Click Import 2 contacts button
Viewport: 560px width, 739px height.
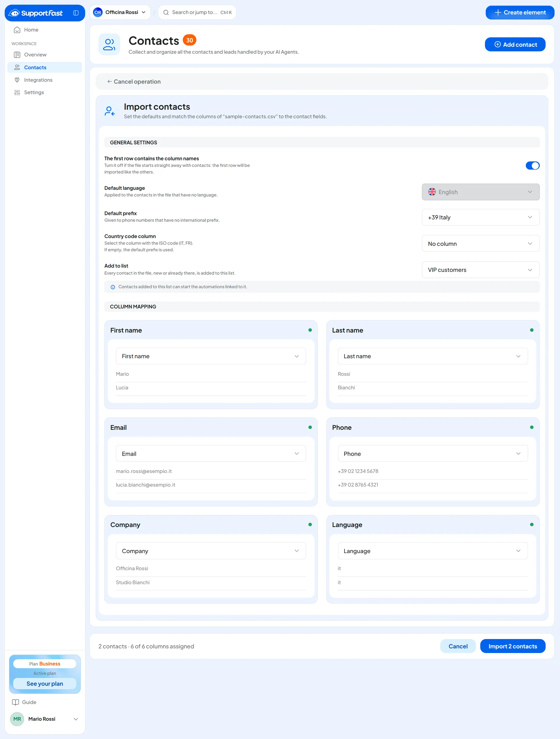coord(513,646)
